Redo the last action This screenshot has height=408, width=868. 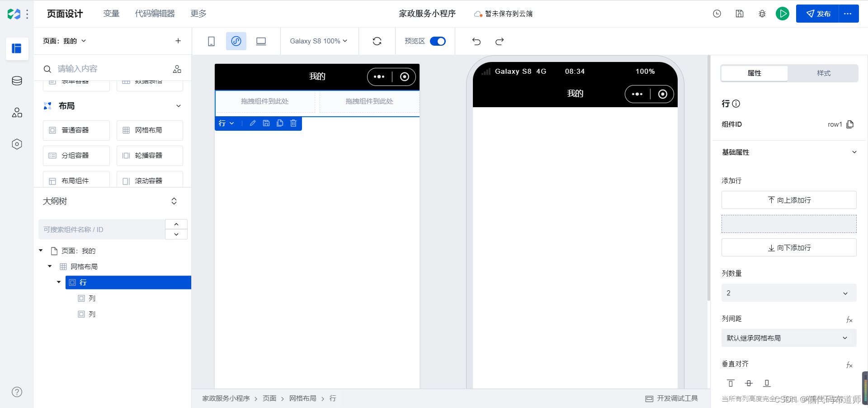click(x=500, y=41)
